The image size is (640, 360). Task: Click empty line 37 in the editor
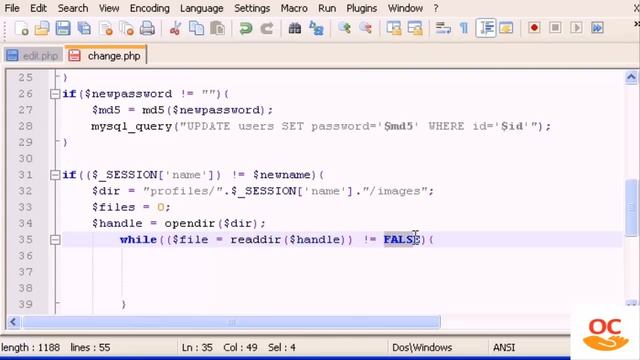tap(343, 272)
